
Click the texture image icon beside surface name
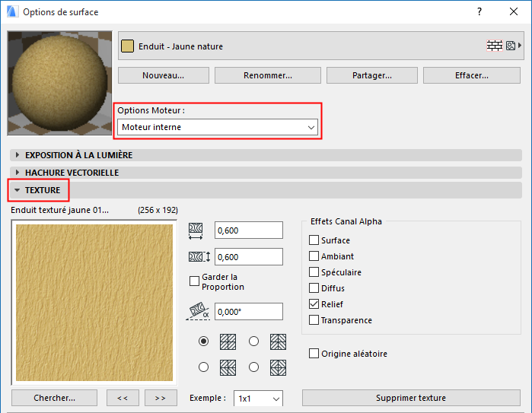(x=510, y=46)
